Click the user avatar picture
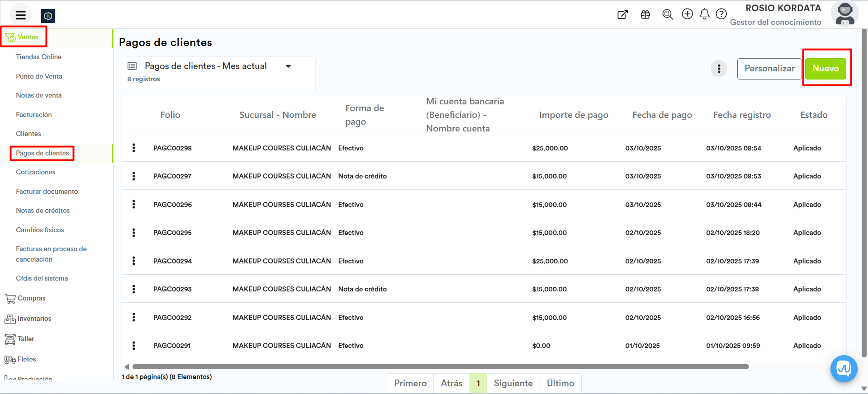 pyautogui.click(x=844, y=14)
